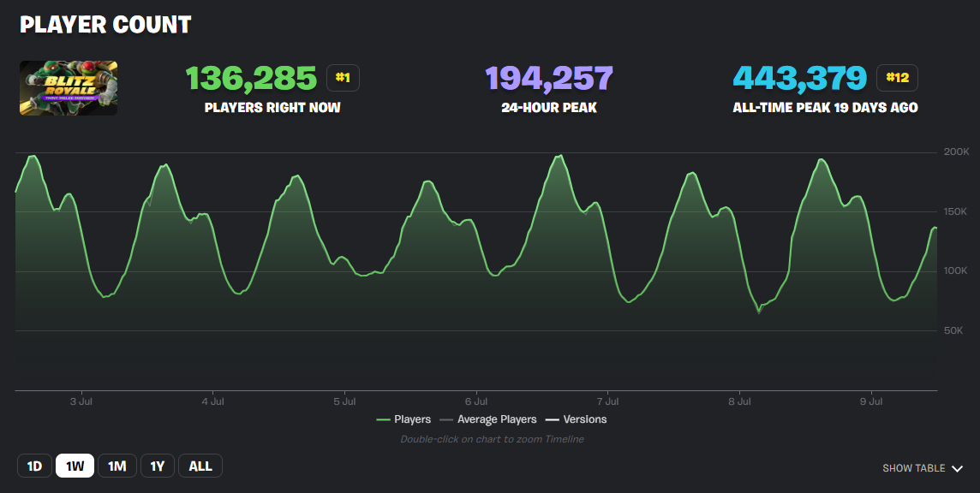Image resolution: width=980 pixels, height=493 pixels.
Task: Click the 5 Jul axis date marker
Action: click(344, 401)
